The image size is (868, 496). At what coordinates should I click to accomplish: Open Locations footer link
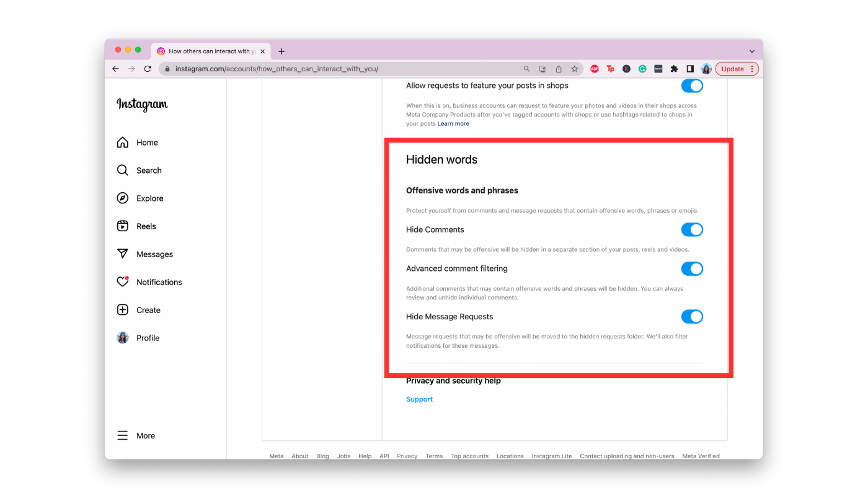[510, 456]
